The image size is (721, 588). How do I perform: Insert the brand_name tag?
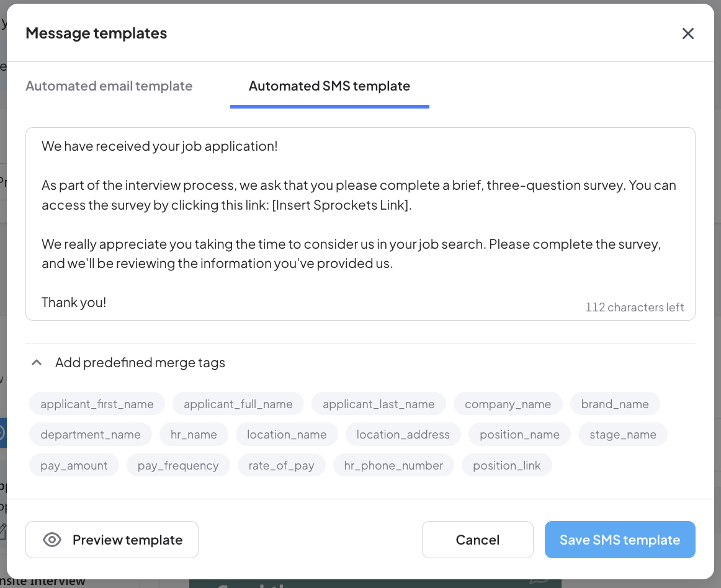coord(615,404)
